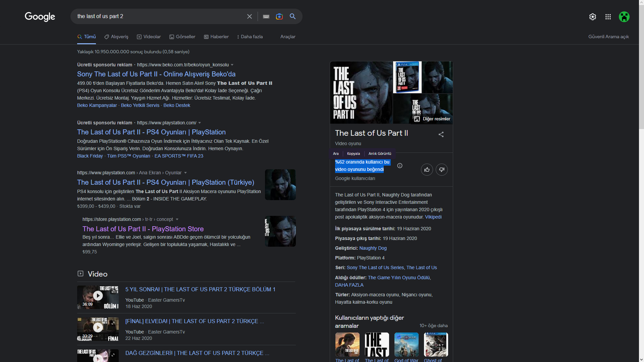Open Ghost of Tsushima related search card
644x362 pixels.
(436, 347)
